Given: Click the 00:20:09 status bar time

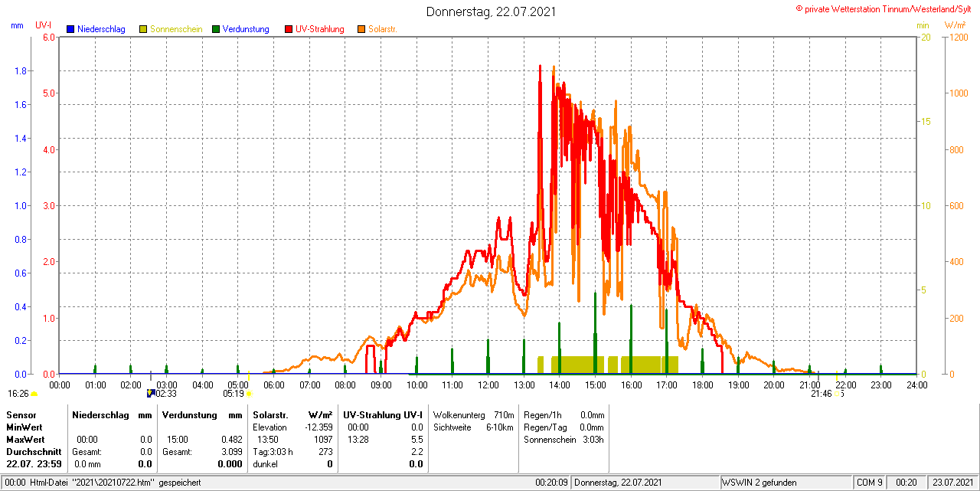Looking at the screenshot, I should 552,483.
